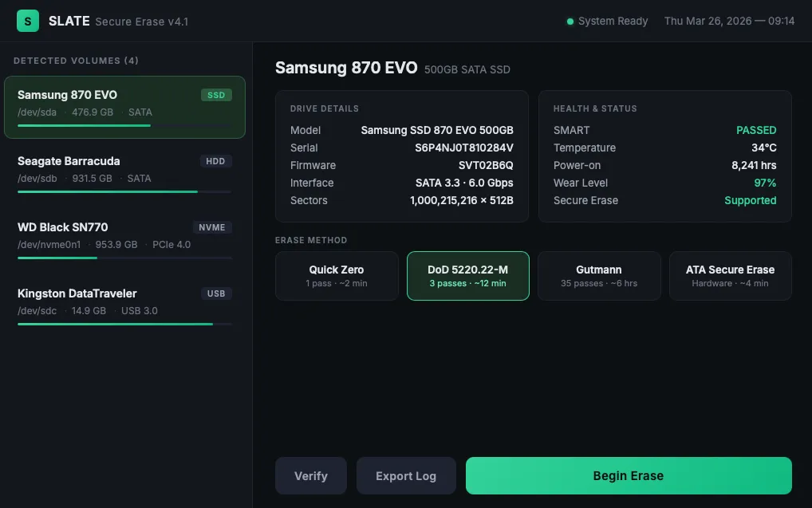
Task: Click the Export Log button
Action: 406,476
